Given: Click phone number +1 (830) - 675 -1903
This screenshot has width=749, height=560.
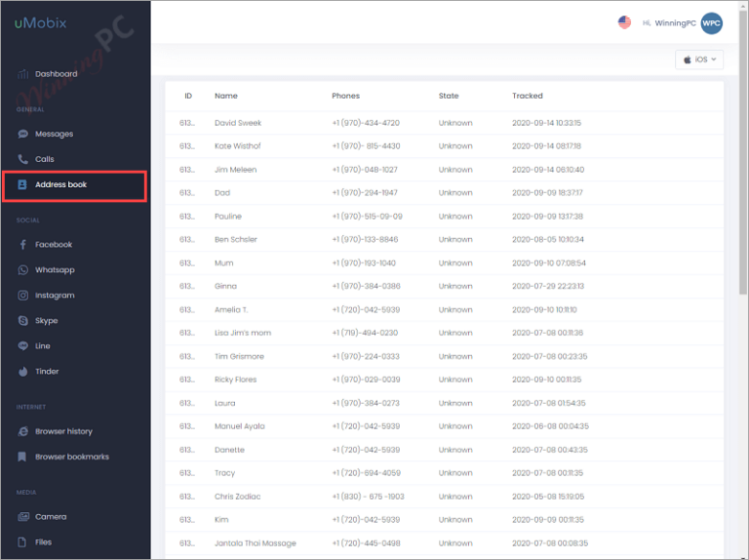Looking at the screenshot, I should (x=369, y=497).
